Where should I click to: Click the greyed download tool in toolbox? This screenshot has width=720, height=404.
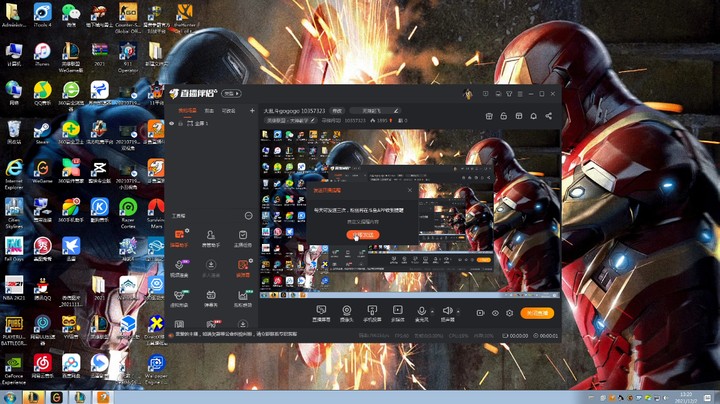[211, 268]
